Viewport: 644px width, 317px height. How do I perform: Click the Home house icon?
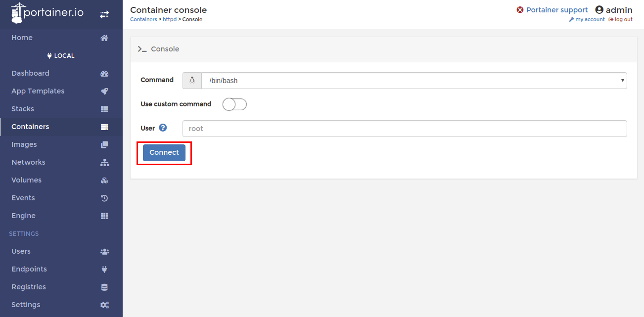(x=104, y=38)
